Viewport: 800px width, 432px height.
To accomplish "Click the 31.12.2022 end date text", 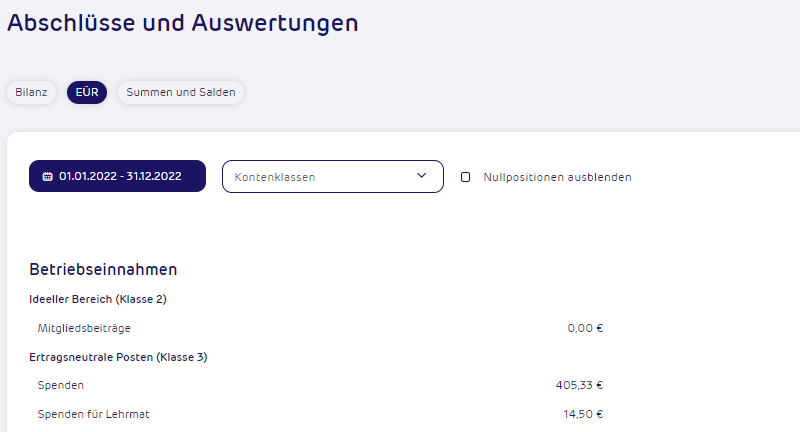I will point(154,176).
